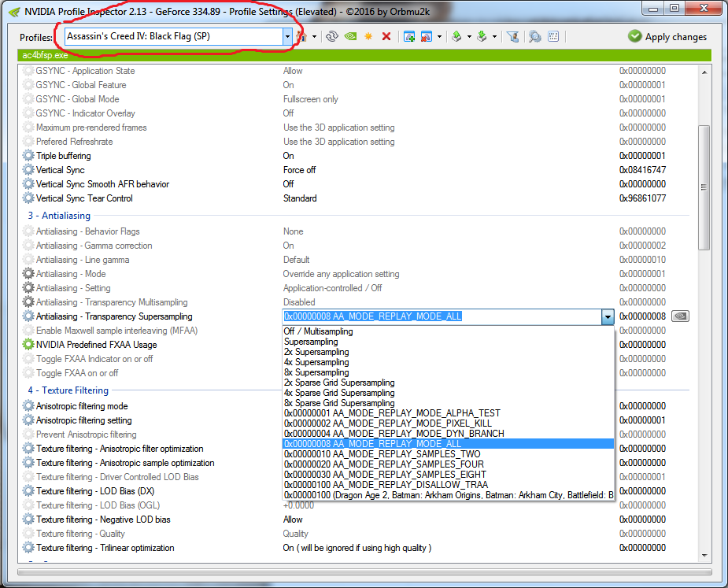Click the gear icon beside Triple buffering
728x588 pixels.
pos(28,156)
